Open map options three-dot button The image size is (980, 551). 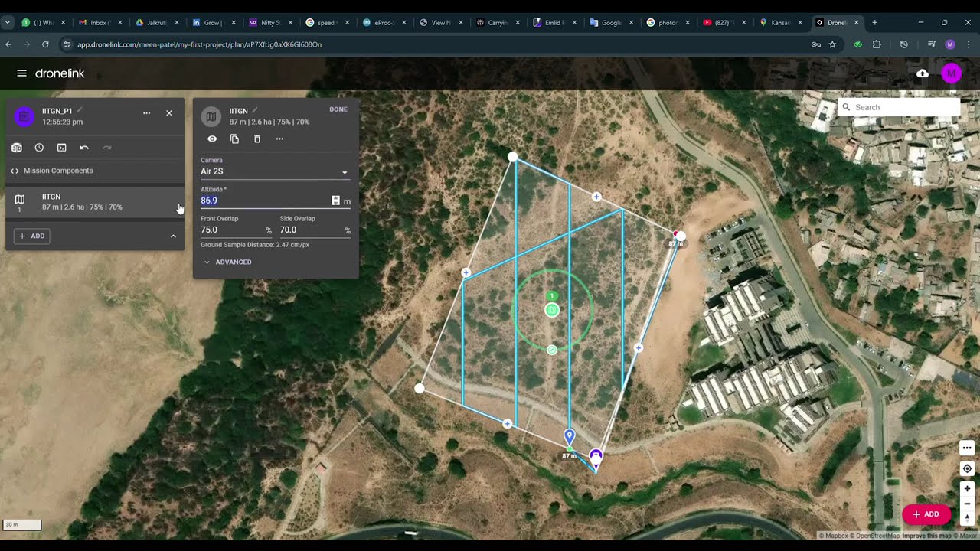[x=967, y=448]
